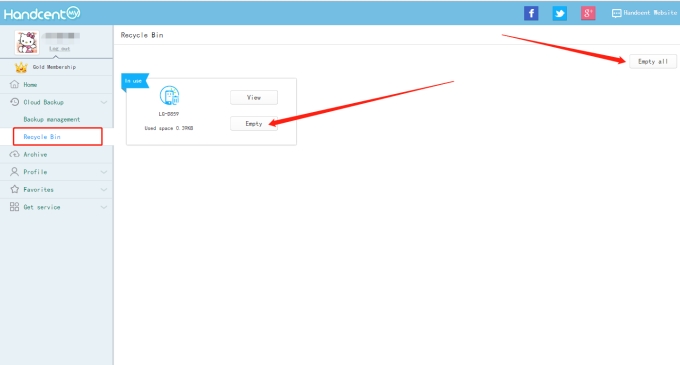680x365 pixels.
Task: Click the In use ribbon label
Action: pyautogui.click(x=134, y=81)
